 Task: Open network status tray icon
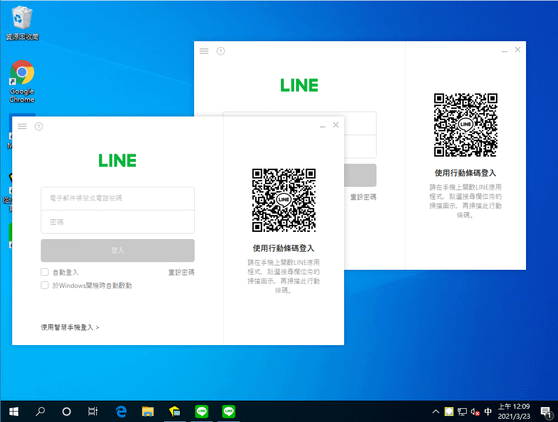tap(462, 412)
